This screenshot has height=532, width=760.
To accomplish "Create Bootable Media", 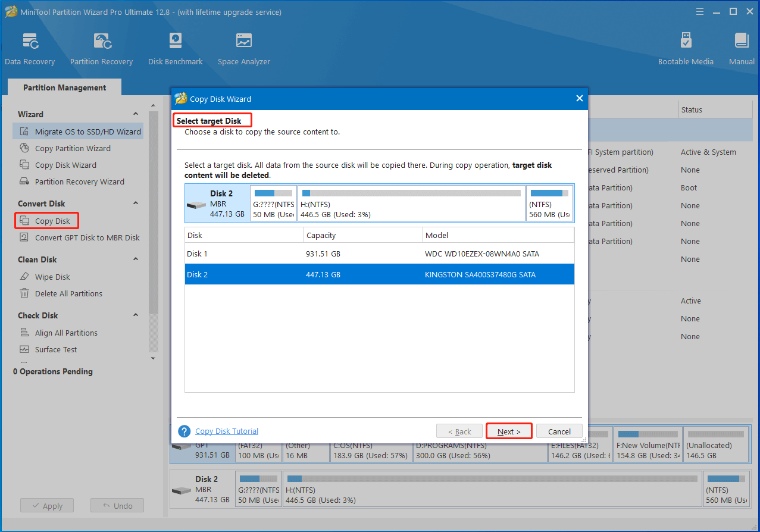I will coord(686,49).
